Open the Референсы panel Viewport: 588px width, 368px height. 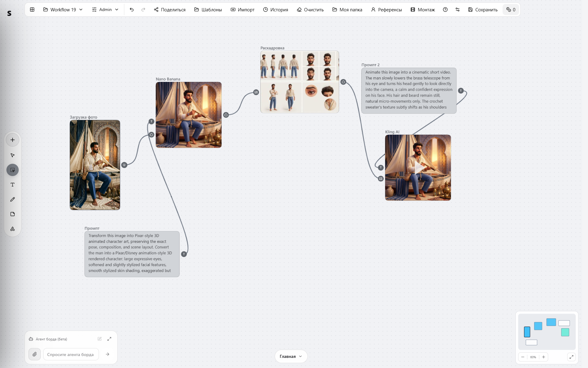click(386, 10)
